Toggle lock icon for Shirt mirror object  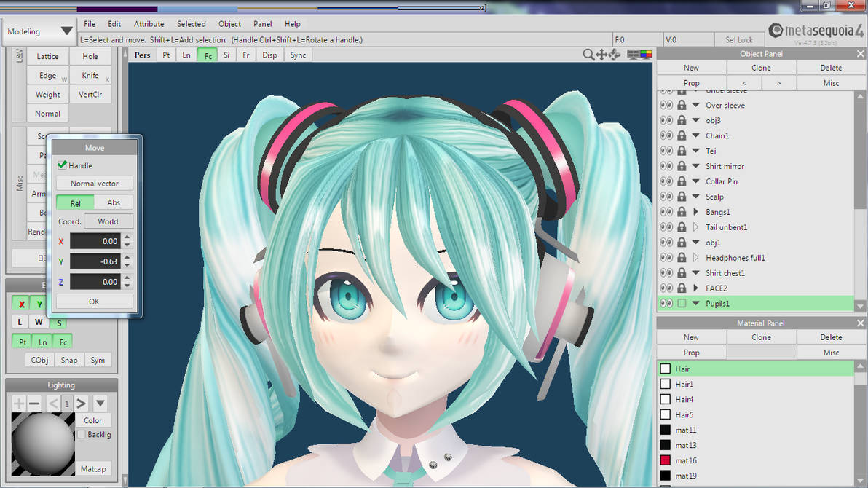pyautogui.click(x=682, y=165)
